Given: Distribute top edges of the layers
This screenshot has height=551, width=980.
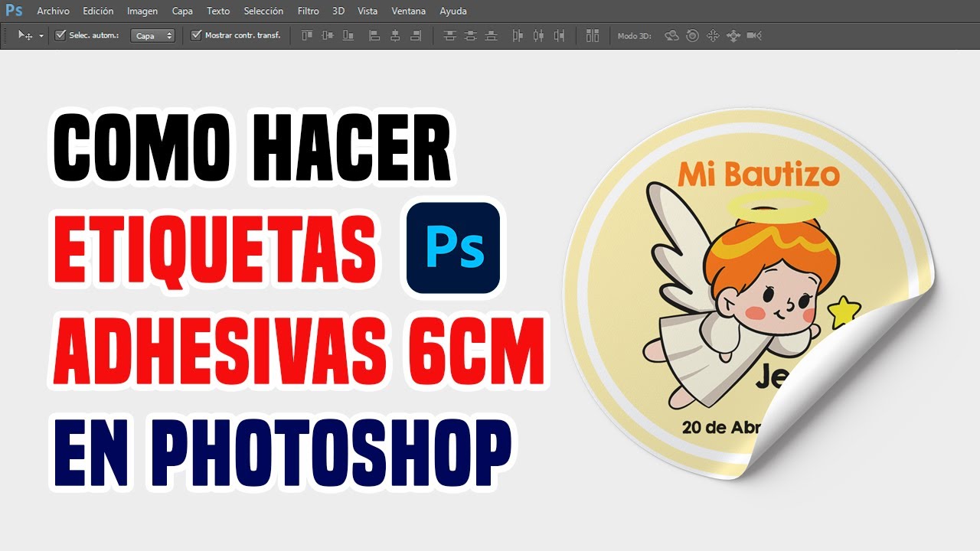Looking at the screenshot, I should 449,35.
